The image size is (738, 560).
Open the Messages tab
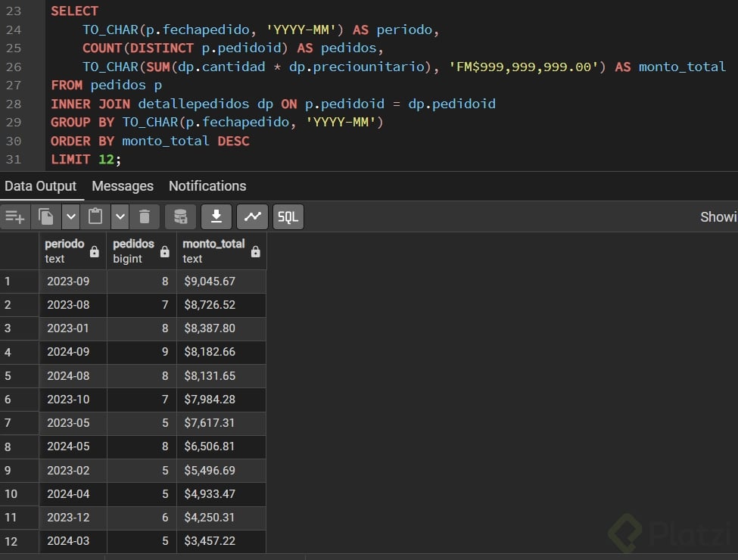[123, 186]
